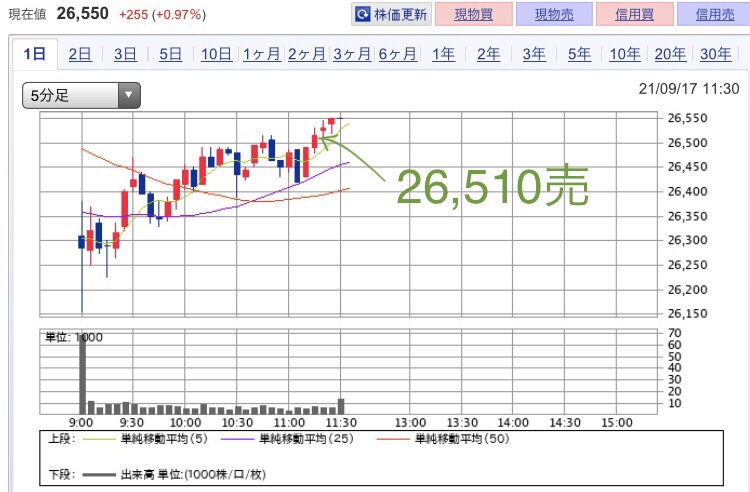
Task: Click the +255 (+0.97%) change text
Action: 163,15
